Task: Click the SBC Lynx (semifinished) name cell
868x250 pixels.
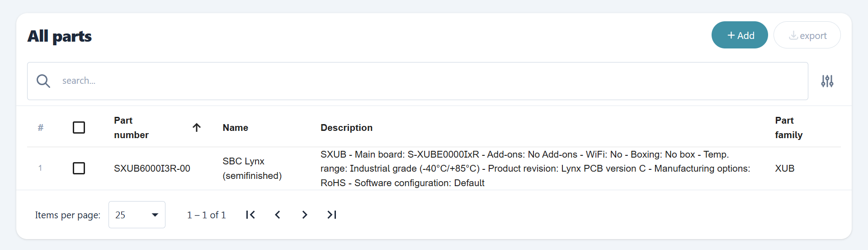Action: pos(252,168)
